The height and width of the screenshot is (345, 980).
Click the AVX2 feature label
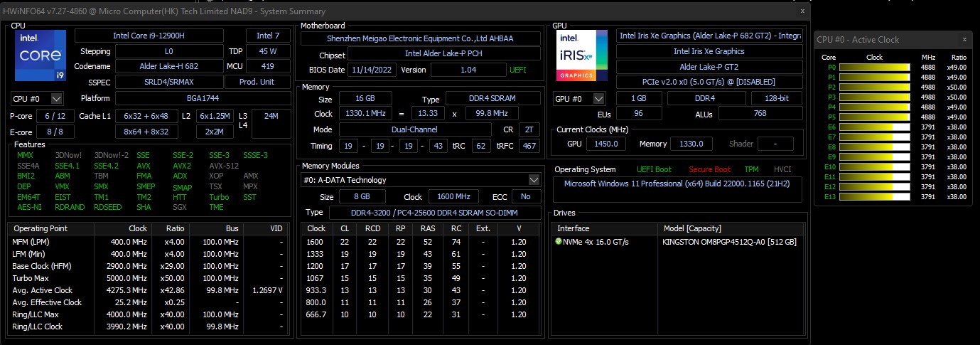(x=182, y=166)
